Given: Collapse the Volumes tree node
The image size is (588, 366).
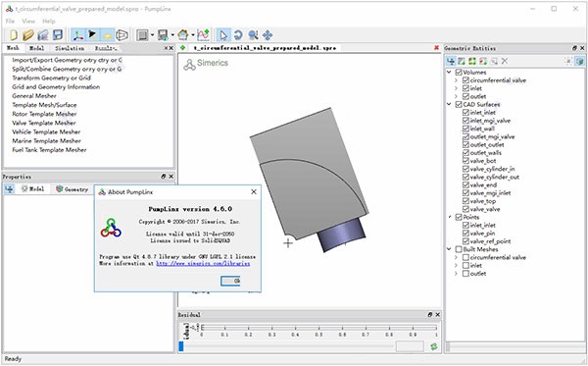Looking at the screenshot, I should pyautogui.click(x=449, y=72).
